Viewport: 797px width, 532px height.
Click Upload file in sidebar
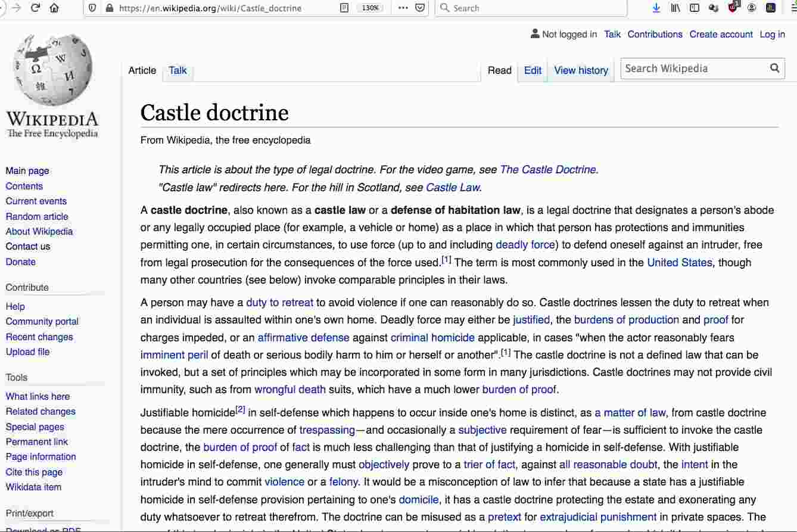(x=27, y=352)
